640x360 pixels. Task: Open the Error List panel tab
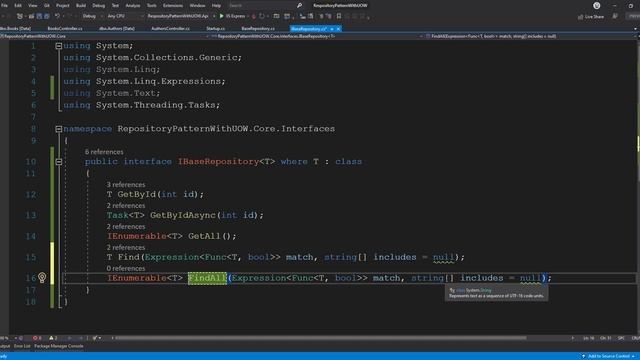[22, 346]
